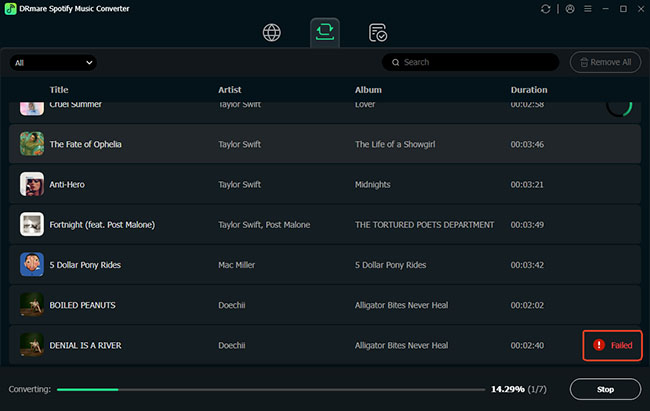Click the refresh icon in title bar
The width and height of the screenshot is (650, 411).
546,9
